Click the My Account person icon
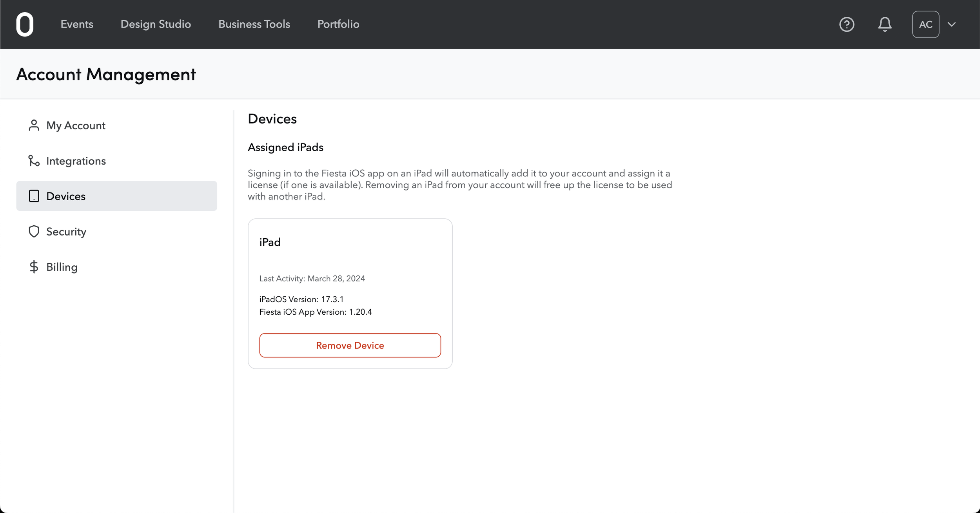The height and width of the screenshot is (513, 980). click(x=34, y=125)
